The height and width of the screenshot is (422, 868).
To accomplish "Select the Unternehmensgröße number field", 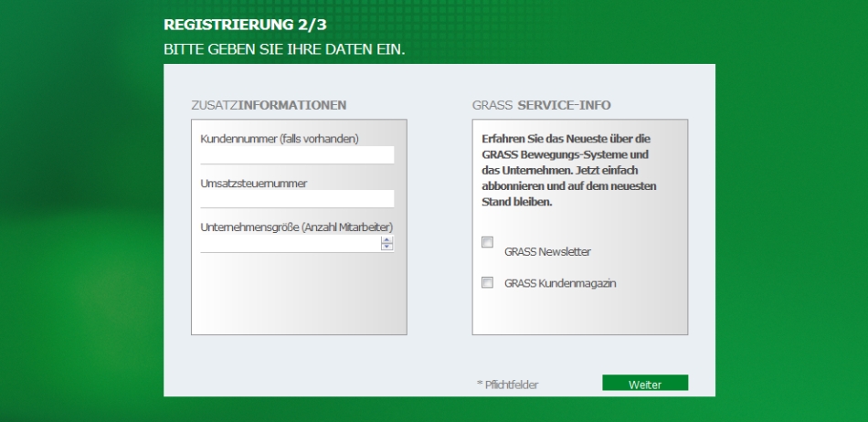I will 290,244.
